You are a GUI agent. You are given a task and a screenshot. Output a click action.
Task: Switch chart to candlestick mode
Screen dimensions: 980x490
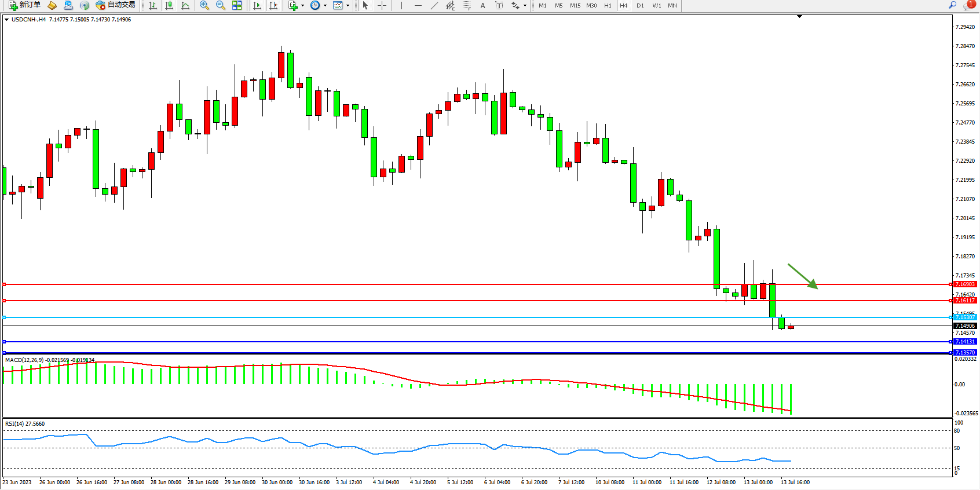coord(169,5)
